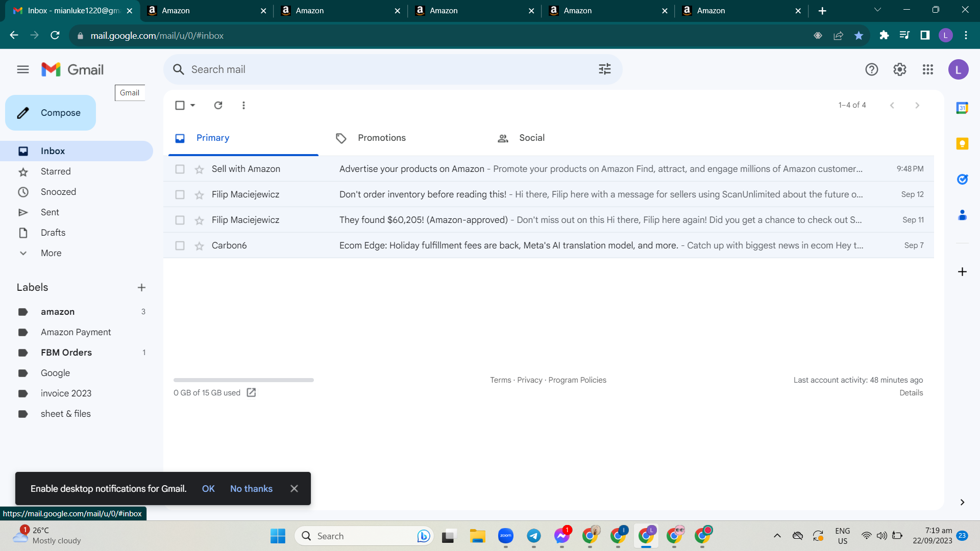
Task: Open Google apps grid
Action: click(x=928, y=69)
